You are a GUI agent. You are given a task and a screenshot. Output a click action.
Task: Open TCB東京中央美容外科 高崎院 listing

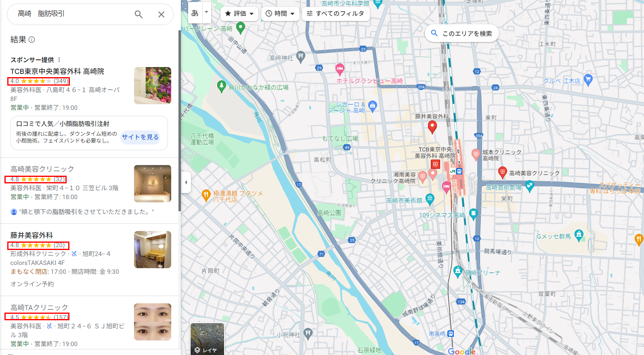coord(57,71)
